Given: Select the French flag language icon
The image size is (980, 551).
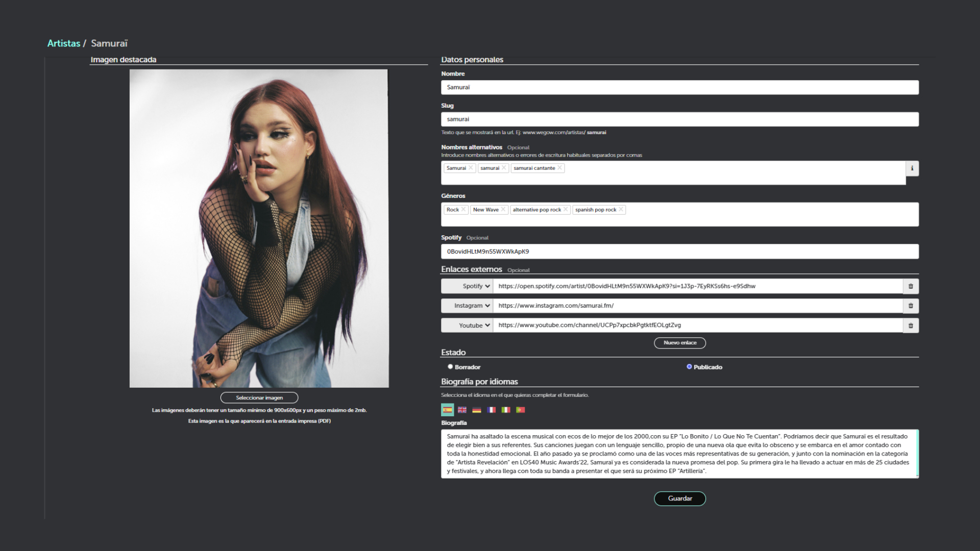Looking at the screenshot, I should coord(491,409).
